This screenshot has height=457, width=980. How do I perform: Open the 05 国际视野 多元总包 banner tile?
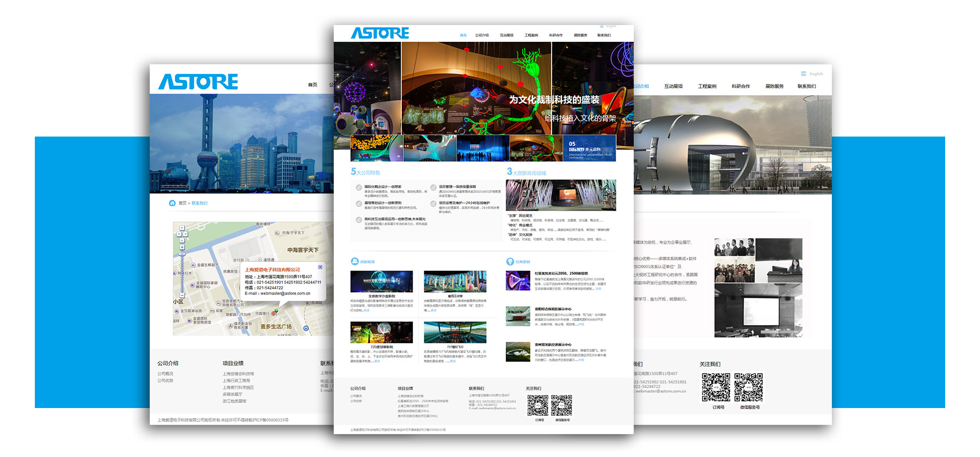click(x=590, y=149)
